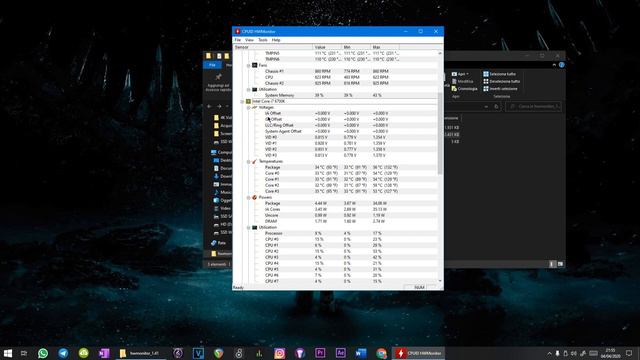Select the Chassis #1 fan row

click(335, 71)
